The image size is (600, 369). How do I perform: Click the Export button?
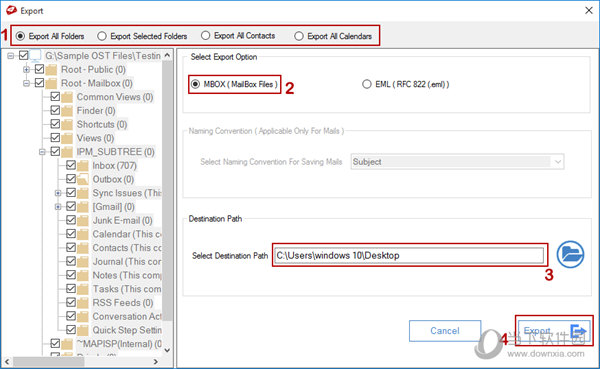pyautogui.click(x=554, y=331)
